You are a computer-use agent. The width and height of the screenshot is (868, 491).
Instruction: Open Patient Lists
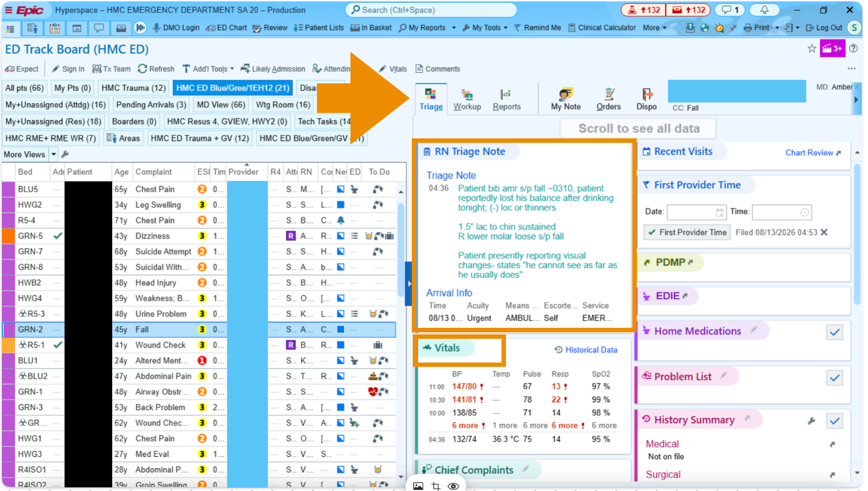pyautogui.click(x=319, y=28)
